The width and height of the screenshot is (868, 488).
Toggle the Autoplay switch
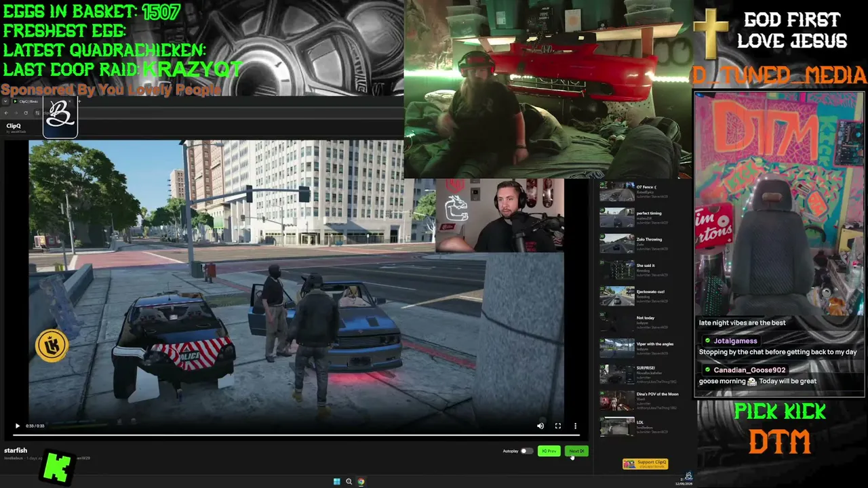(x=526, y=451)
